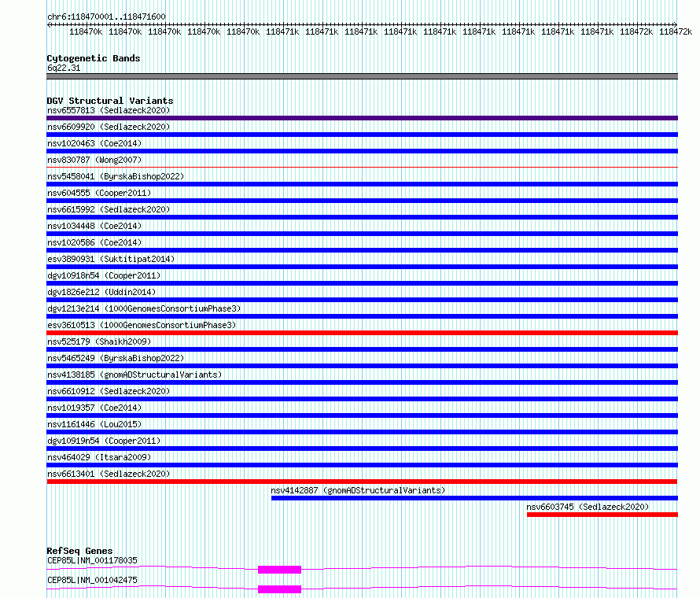Click nsv6603745 (Sedlazeck2020) label
Screen dimensions: 700x598
pyautogui.click(x=588, y=507)
